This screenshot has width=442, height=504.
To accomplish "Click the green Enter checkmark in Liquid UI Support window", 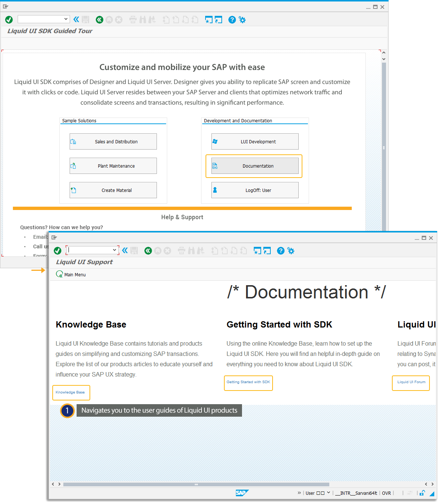I will pyautogui.click(x=57, y=251).
